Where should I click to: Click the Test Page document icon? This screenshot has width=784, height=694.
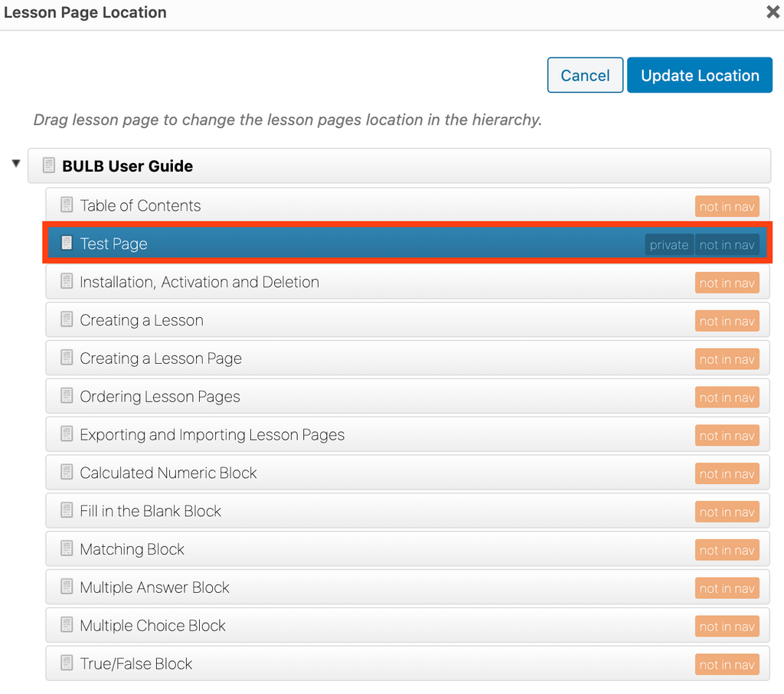(67, 243)
